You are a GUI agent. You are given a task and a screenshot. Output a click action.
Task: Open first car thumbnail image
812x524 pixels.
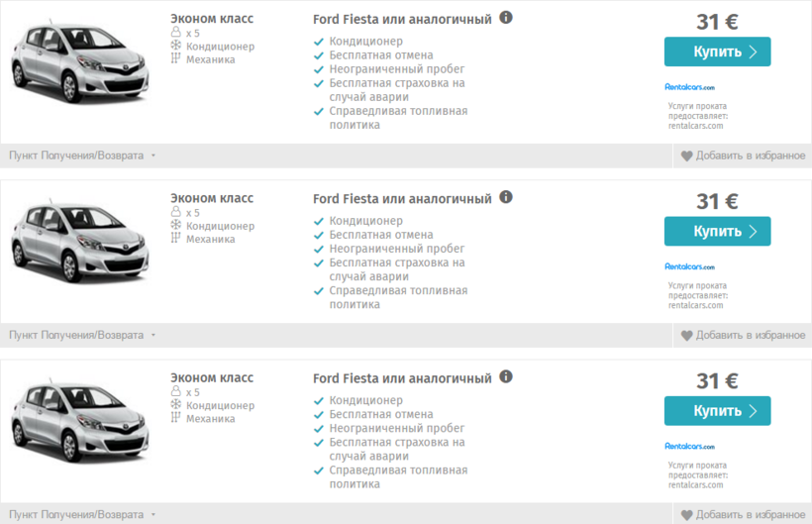click(x=79, y=62)
